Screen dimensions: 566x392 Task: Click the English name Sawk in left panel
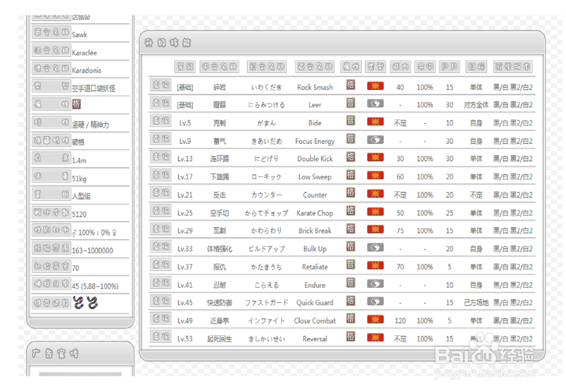(79, 35)
